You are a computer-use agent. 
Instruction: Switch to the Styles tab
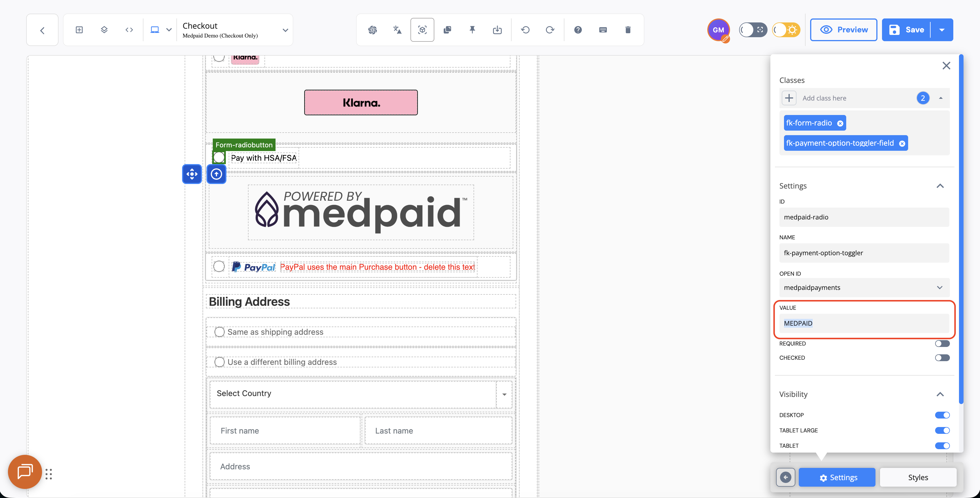pos(918,478)
